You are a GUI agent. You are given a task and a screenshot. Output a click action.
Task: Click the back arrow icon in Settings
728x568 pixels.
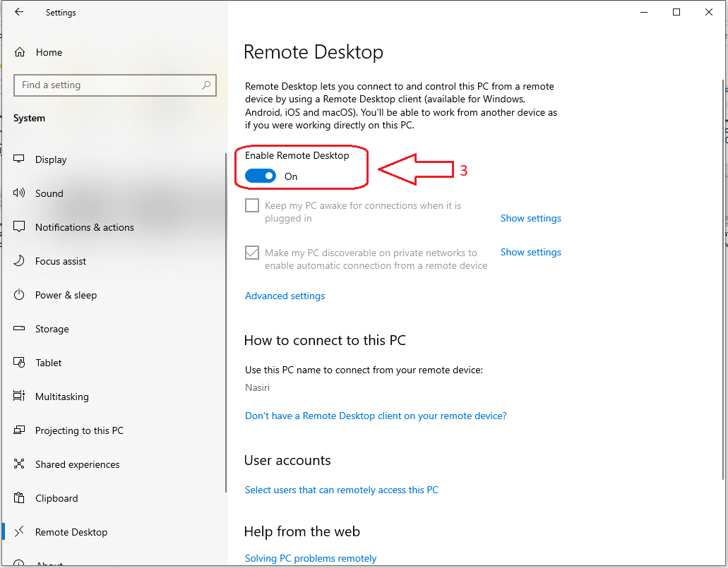(x=19, y=12)
